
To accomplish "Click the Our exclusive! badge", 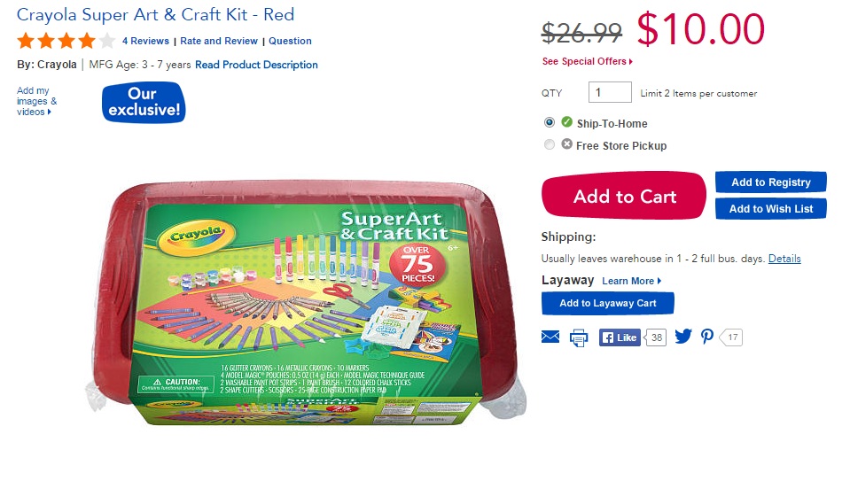I will tap(144, 102).
